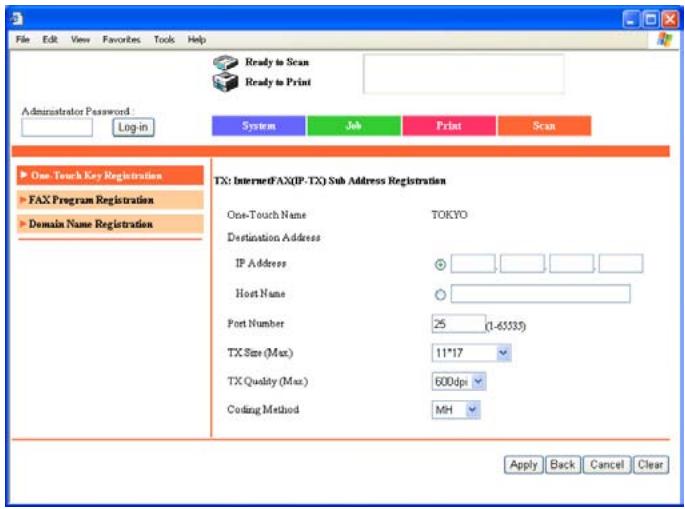Open FAX Program Registration in sidebar
The height and width of the screenshot is (509, 685).
110,200
